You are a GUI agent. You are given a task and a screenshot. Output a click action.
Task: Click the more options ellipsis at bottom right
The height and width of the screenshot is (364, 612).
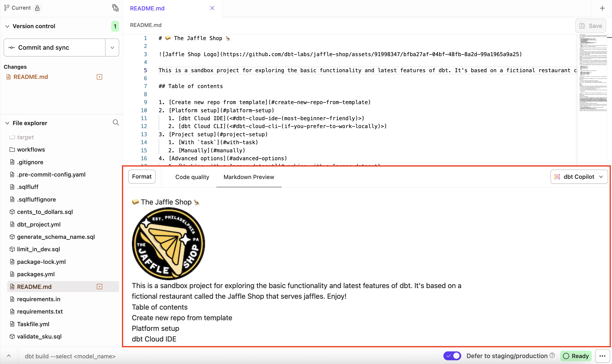tap(603, 356)
